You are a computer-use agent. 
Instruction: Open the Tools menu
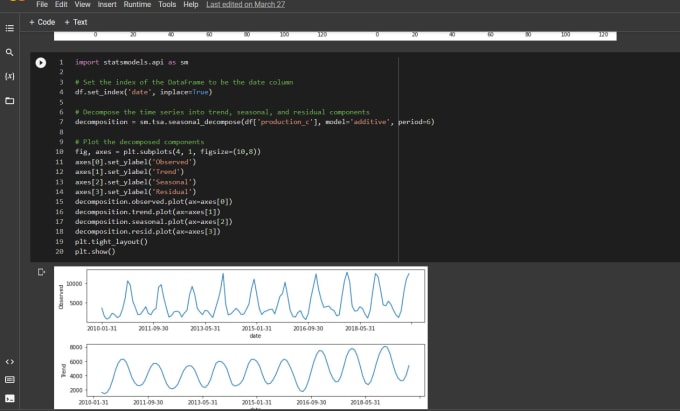[x=167, y=4]
